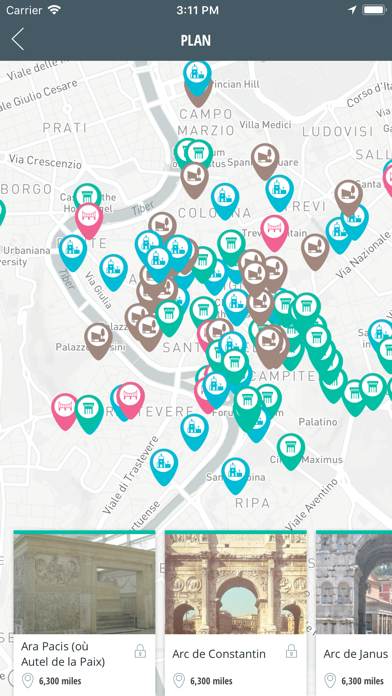The height and width of the screenshot is (696, 392).
Task: Open the Arc de Constantin photo
Action: pyautogui.click(x=236, y=584)
